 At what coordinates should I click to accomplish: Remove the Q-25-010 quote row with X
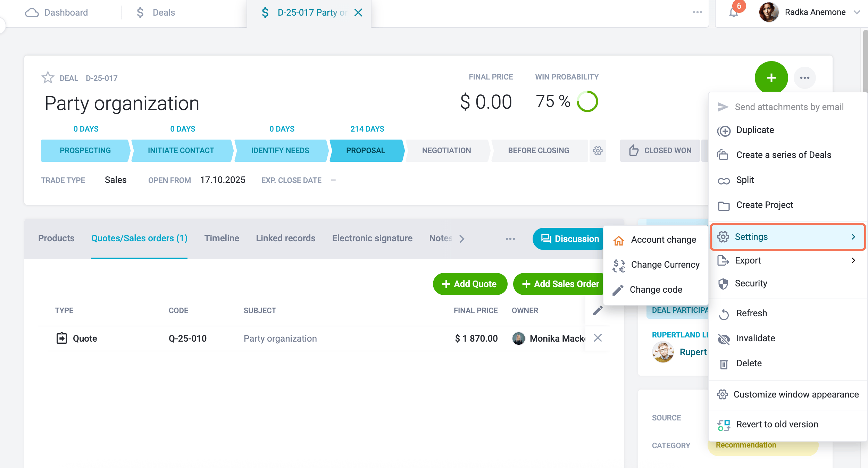click(598, 338)
